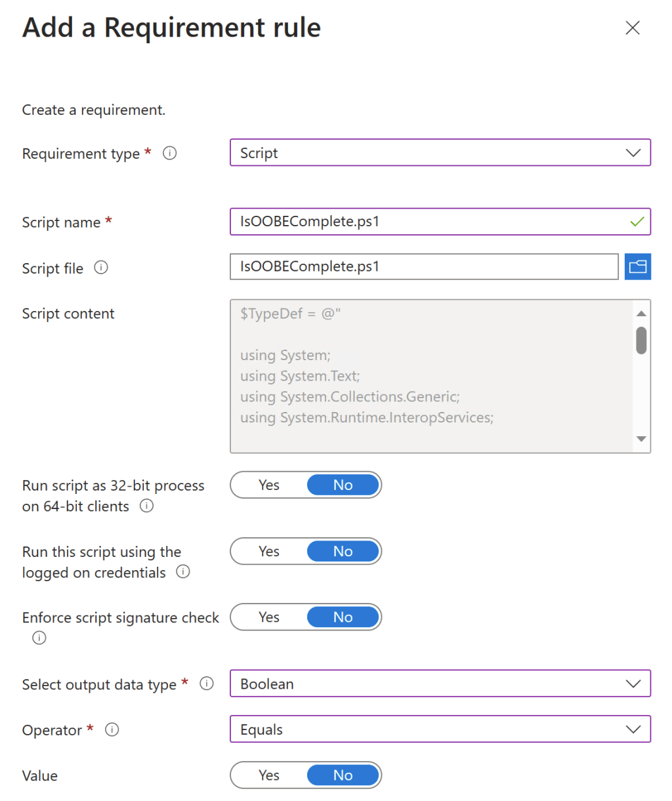The height and width of the screenshot is (801, 672).
Task: Open the file browser for Script file
Action: 637,266
